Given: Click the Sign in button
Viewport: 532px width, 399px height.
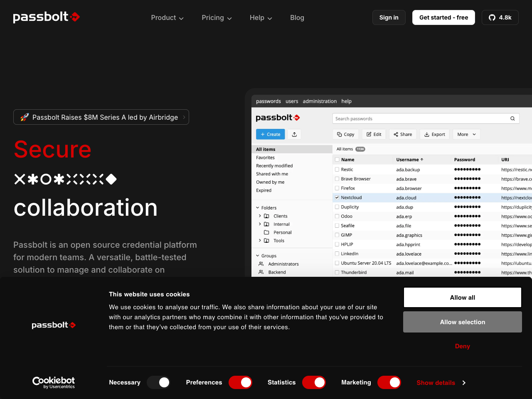Looking at the screenshot, I should (389, 17).
